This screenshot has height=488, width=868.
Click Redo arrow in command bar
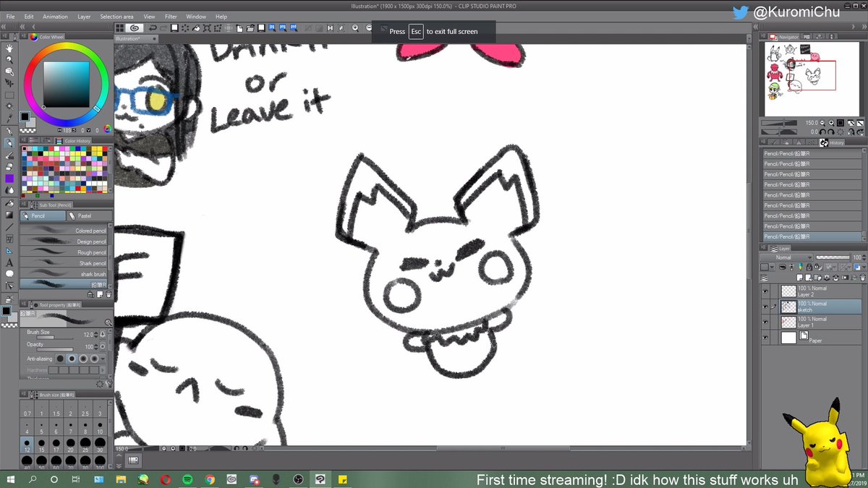click(163, 28)
